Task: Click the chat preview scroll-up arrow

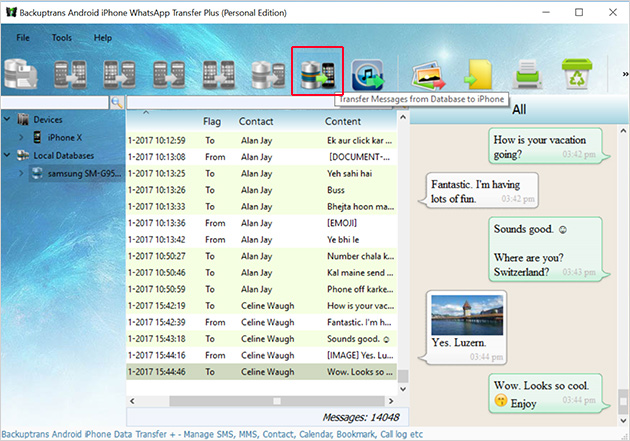Action: [x=623, y=131]
